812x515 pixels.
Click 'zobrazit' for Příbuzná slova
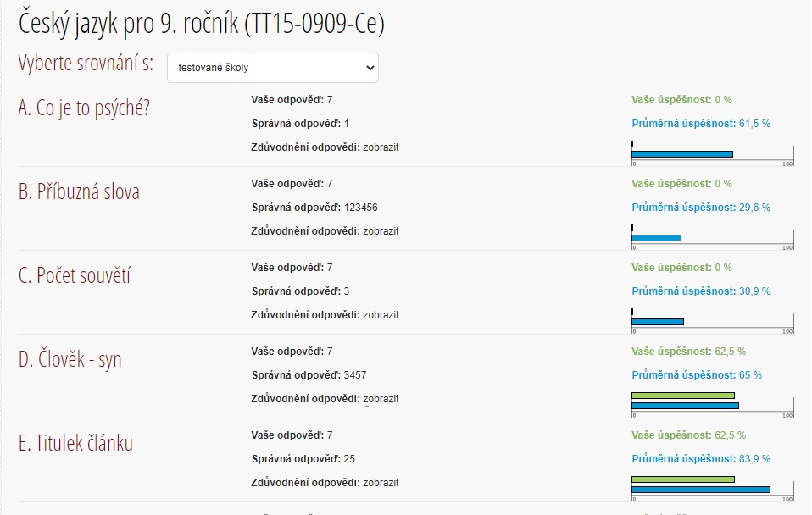pos(381,231)
